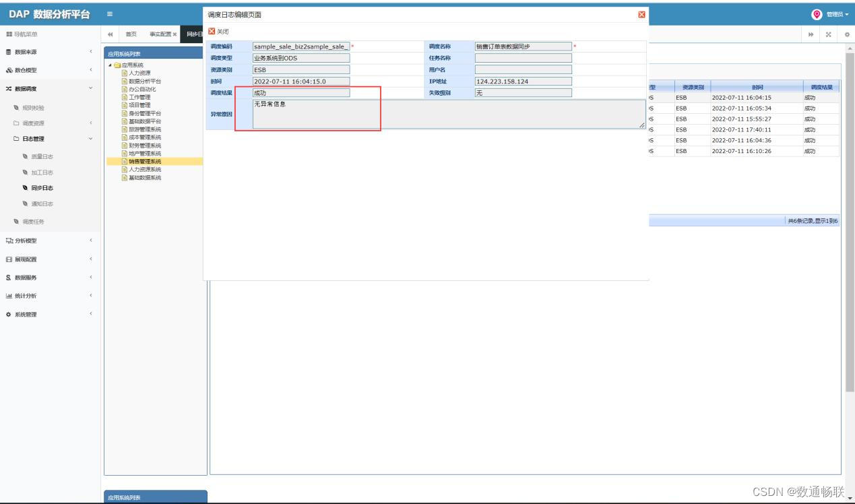This screenshot has width=855, height=504.
Task: Click the 关闭 button in the dialog toolbar
Action: pos(218,32)
